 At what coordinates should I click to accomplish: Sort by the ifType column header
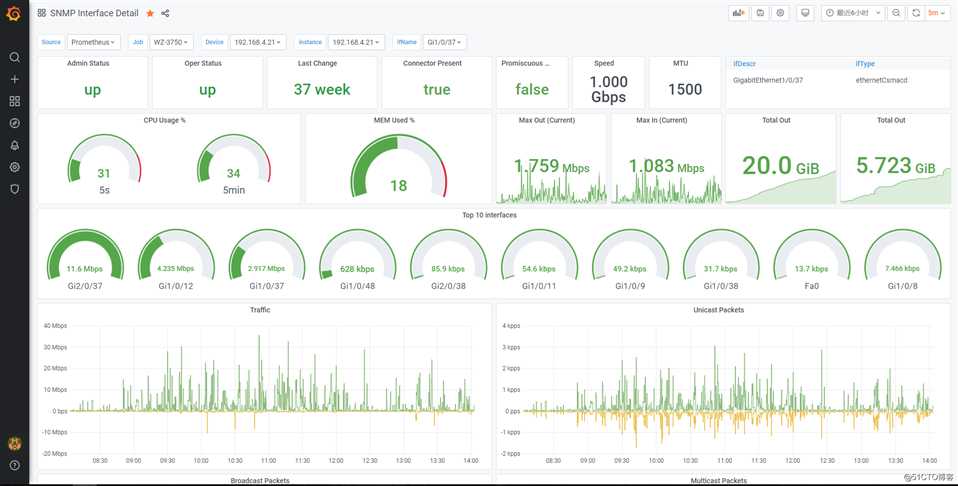865,64
